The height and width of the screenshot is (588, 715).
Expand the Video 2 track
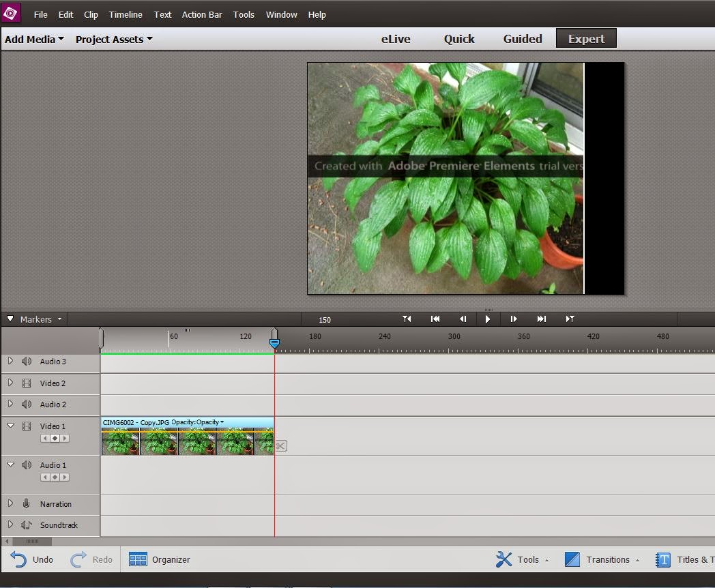click(x=10, y=383)
